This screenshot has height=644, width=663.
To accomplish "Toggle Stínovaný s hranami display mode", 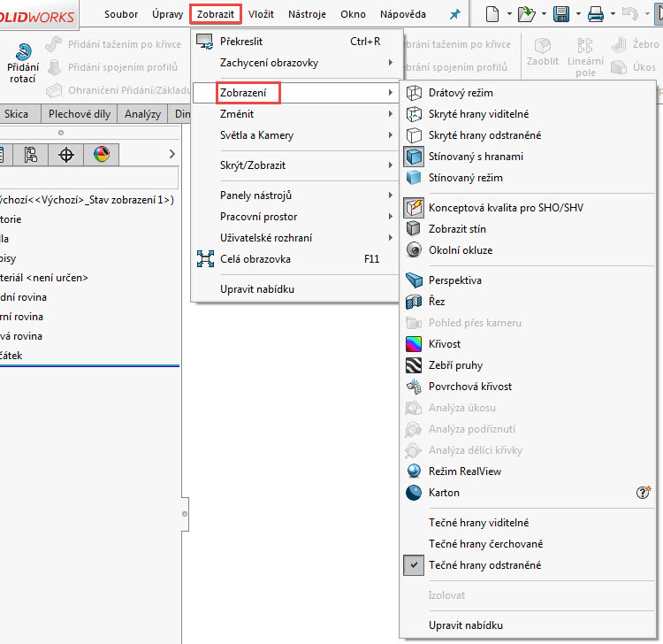I will pyautogui.click(x=527, y=157).
